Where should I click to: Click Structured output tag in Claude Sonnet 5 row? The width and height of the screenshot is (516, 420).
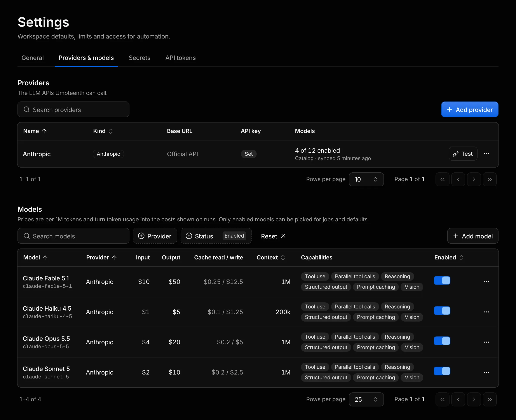coord(326,377)
